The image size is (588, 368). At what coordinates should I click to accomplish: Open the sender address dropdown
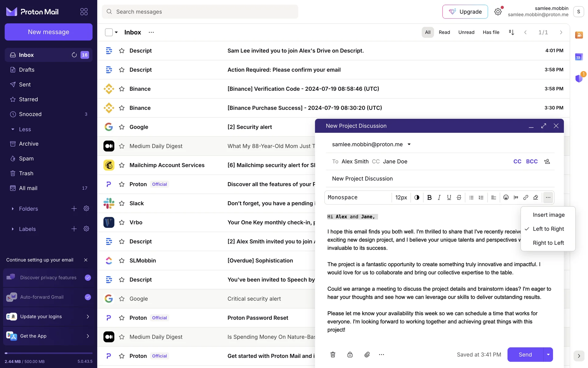point(409,144)
